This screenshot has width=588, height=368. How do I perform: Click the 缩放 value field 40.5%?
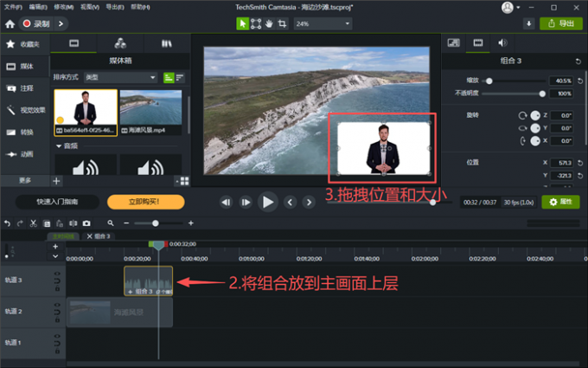click(561, 81)
